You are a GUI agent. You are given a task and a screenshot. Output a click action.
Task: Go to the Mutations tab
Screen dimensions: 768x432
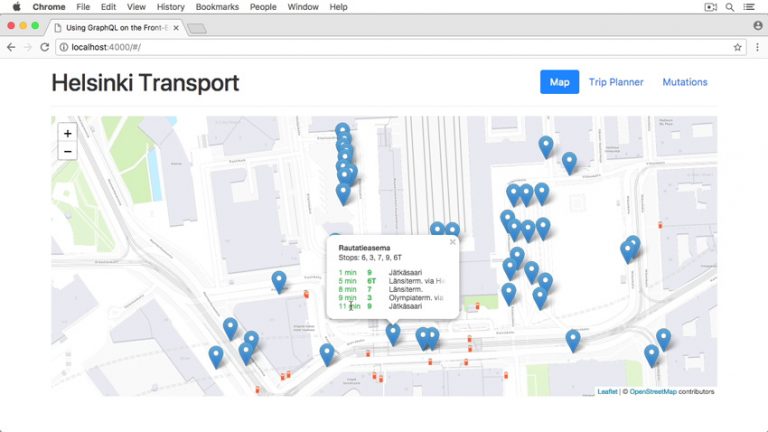tap(685, 82)
